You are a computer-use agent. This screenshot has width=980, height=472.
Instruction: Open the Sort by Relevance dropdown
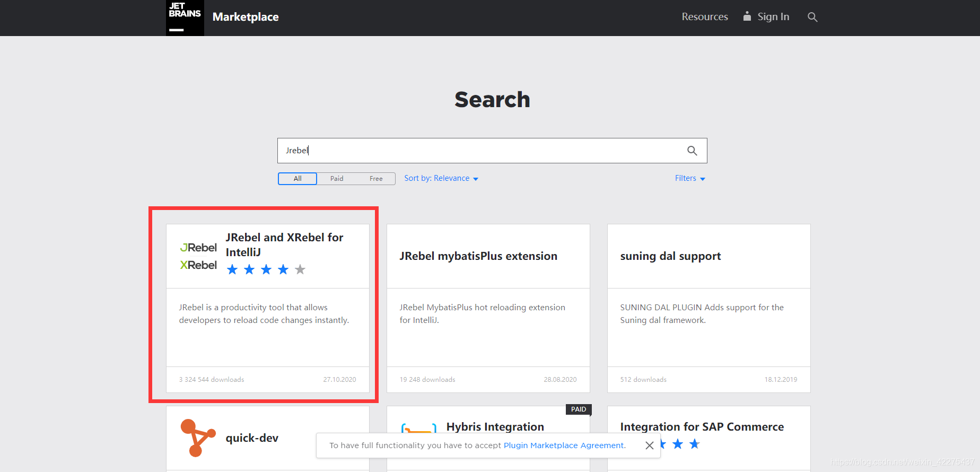441,178
